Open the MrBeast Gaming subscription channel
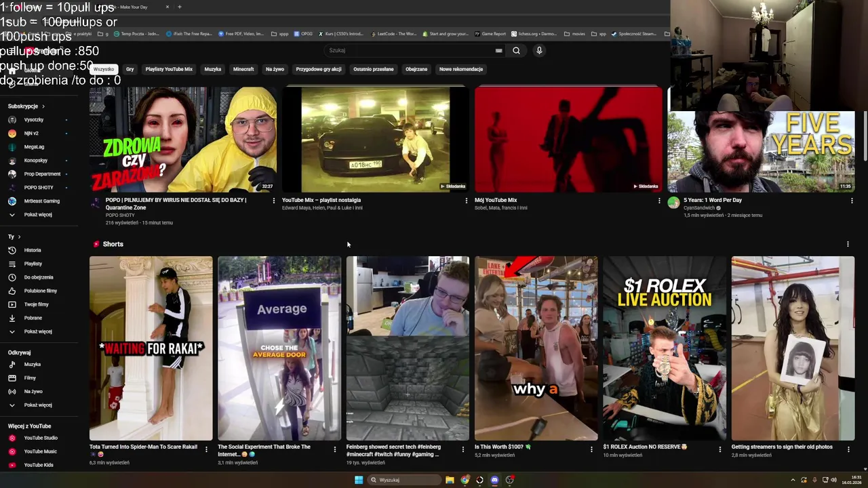868x488 pixels. pyautogui.click(x=41, y=201)
